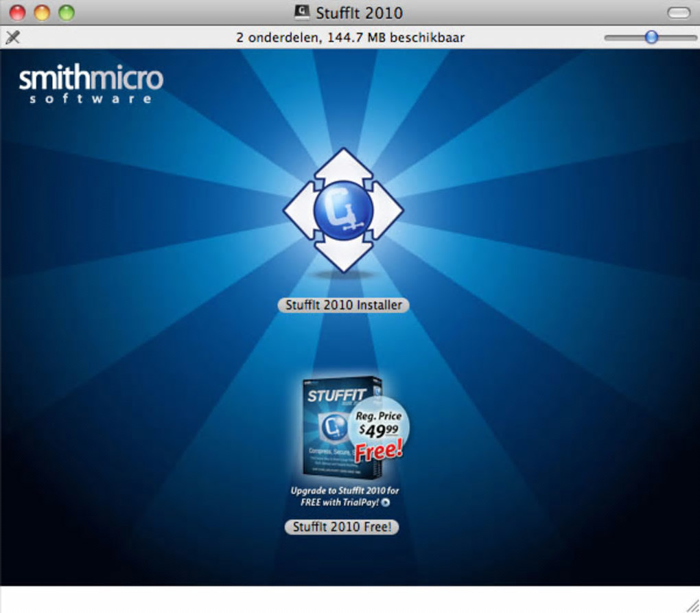Click the toolbar toggle pill button
This screenshot has width=700, height=613.
coord(679,13)
